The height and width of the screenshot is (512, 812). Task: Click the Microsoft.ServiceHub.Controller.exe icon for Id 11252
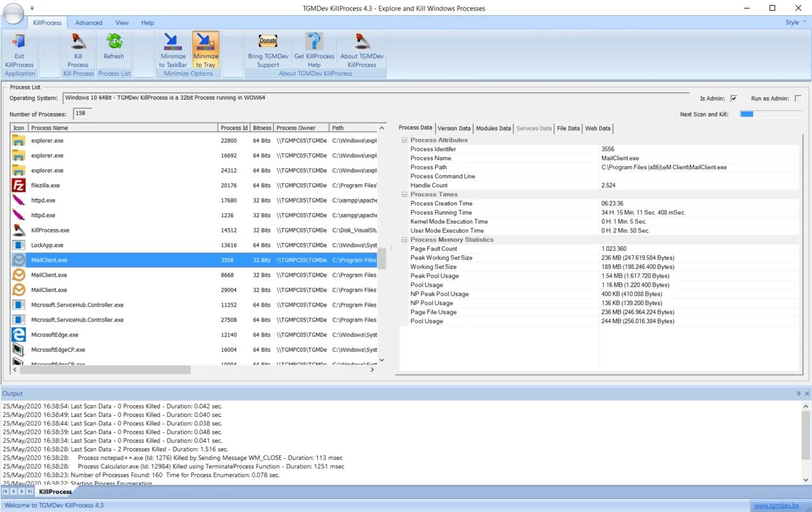coord(19,305)
